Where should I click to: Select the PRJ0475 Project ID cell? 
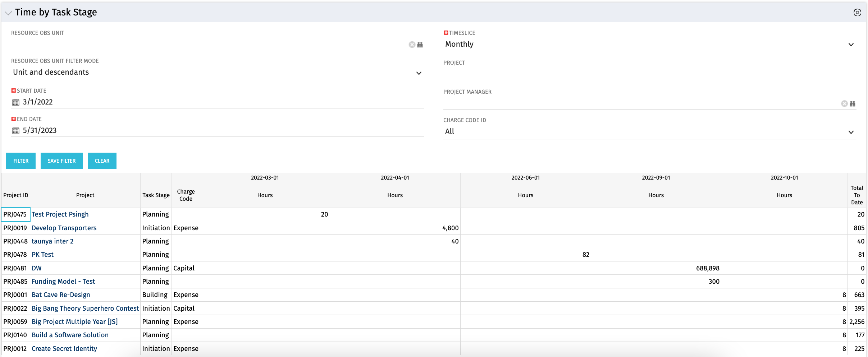click(x=15, y=214)
